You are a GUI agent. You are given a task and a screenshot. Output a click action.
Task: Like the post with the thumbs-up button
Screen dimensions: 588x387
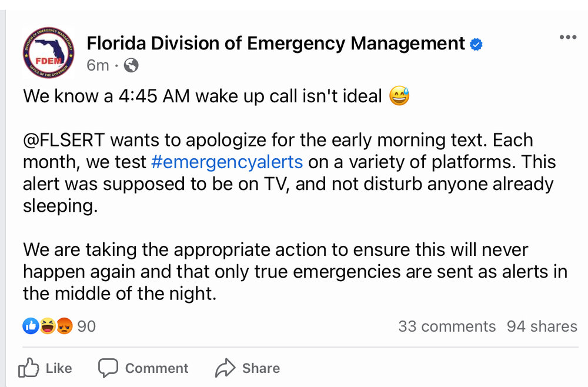[45, 368]
